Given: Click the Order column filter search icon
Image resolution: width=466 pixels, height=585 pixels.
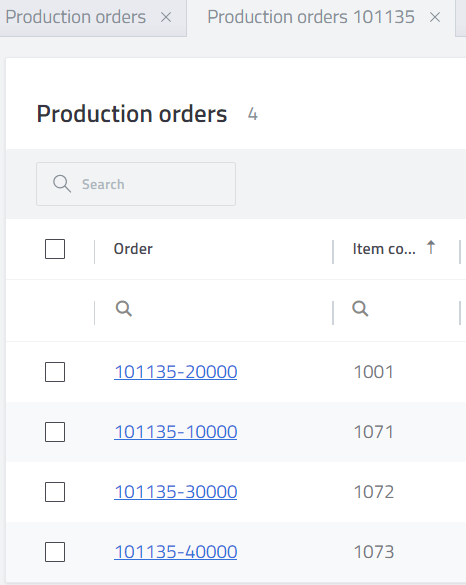Looking at the screenshot, I should tap(123, 309).
